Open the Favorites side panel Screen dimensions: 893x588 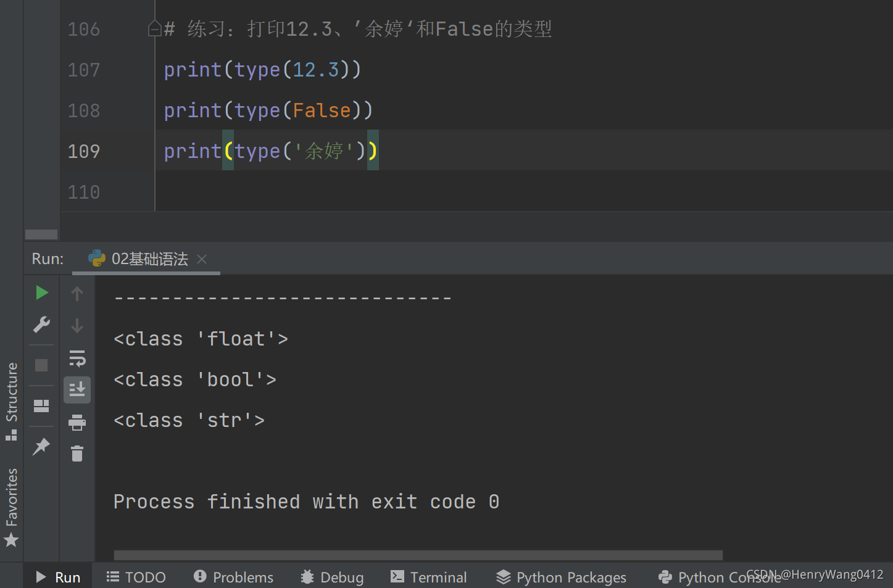click(x=12, y=507)
